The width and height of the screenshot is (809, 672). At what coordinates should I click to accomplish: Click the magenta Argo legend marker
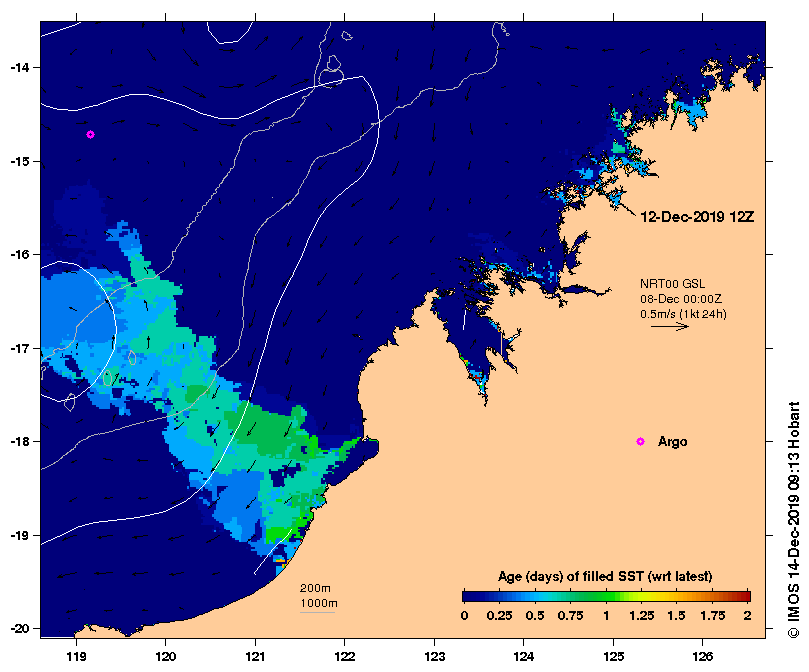(x=640, y=441)
